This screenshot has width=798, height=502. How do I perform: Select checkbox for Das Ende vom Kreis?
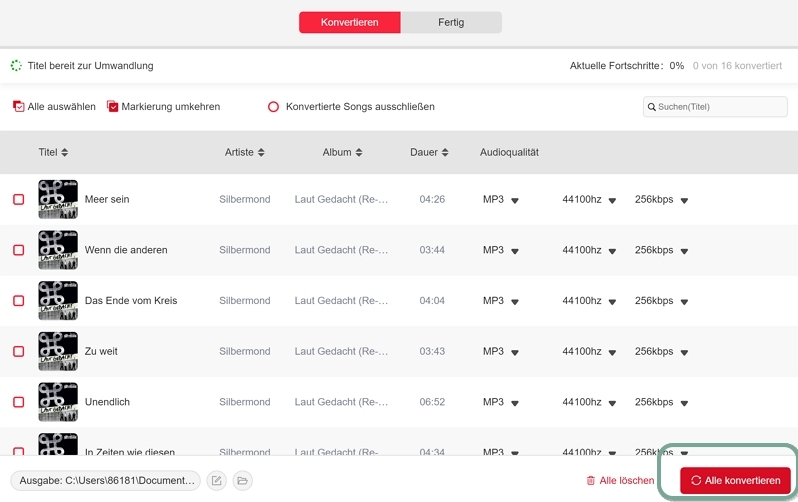tap(18, 300)
